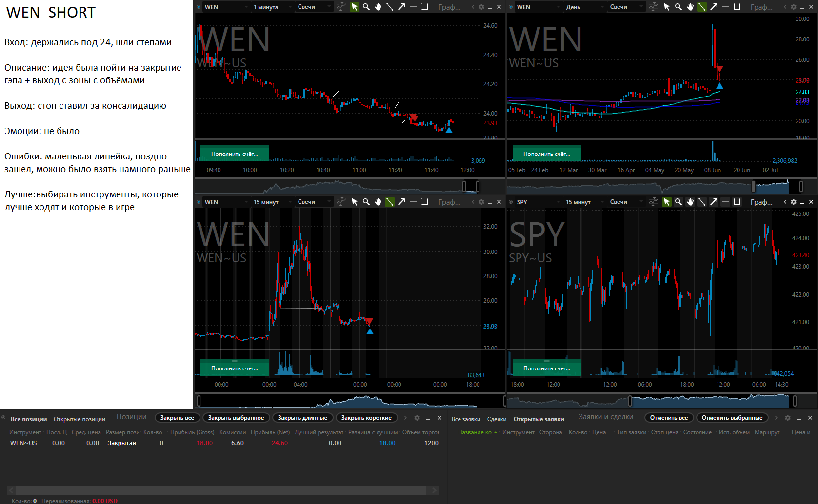Open indicators icon in WEN 15 минут chart

(341, 202)
